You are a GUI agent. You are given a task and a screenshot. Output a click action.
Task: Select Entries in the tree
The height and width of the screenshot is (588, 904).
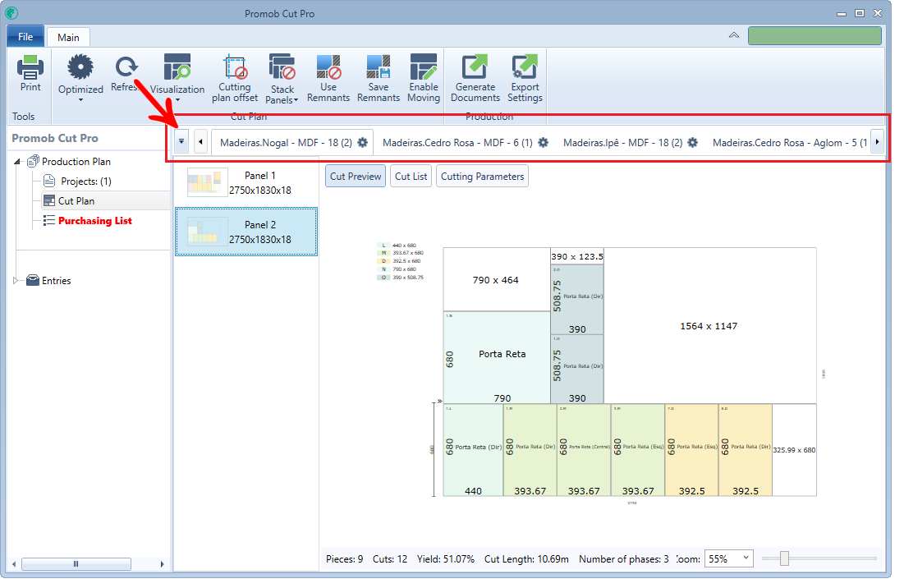57,281
